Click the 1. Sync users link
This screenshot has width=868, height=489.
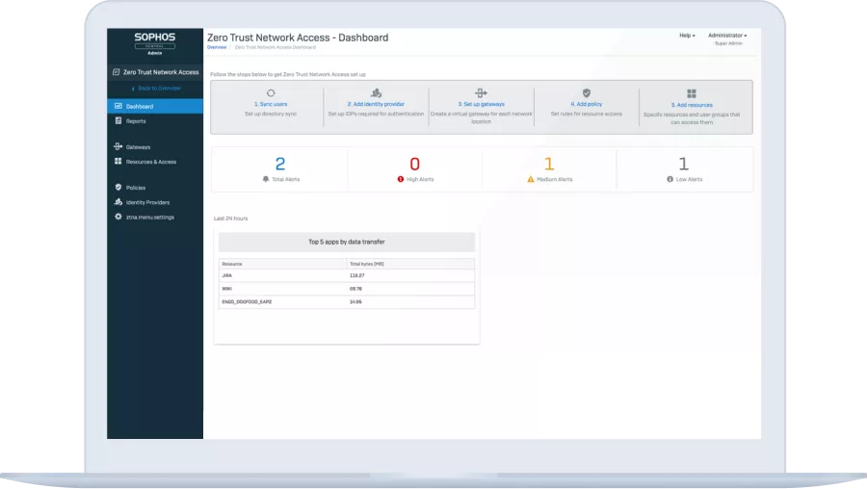tap(271, 104)
